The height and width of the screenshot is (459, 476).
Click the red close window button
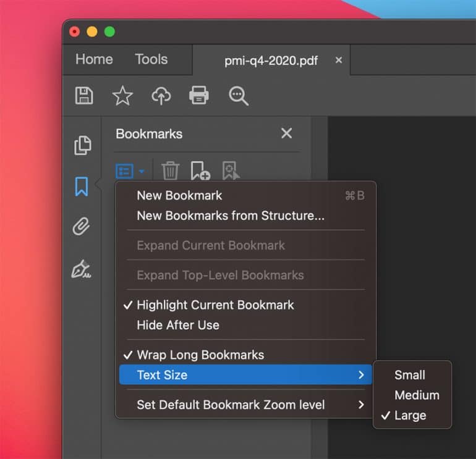[x=74, y=32]
